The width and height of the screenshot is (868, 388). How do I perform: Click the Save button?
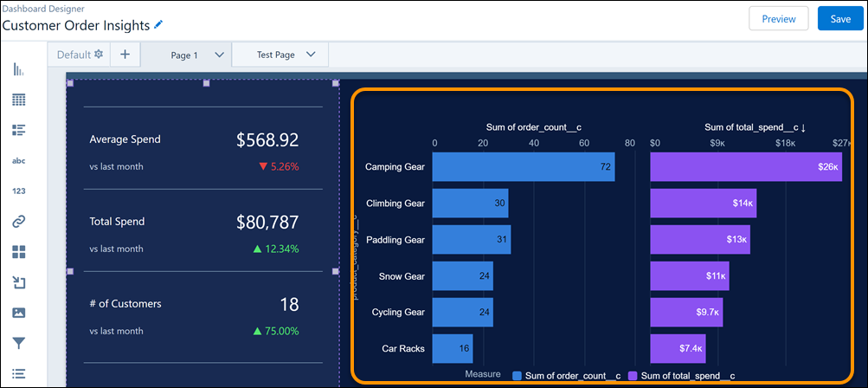tap(840, 19)
